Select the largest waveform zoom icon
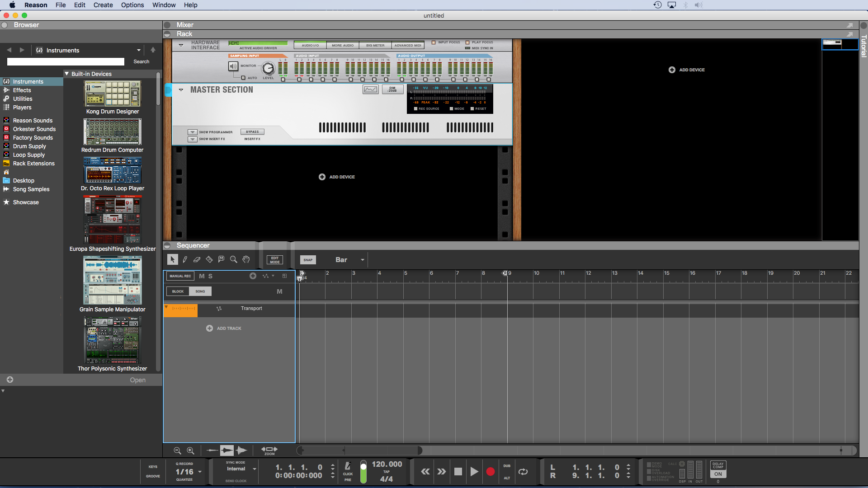 (x=242, y=450)
